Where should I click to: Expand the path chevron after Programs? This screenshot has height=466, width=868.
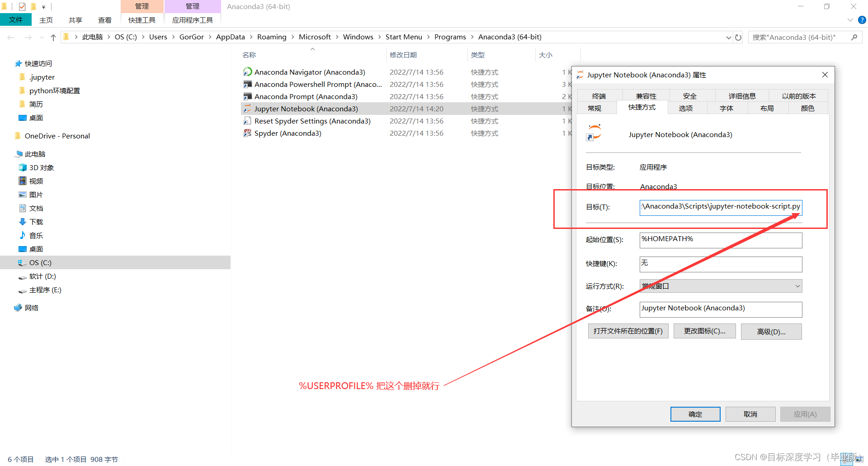pyautogui.click(x=472, y=37)
